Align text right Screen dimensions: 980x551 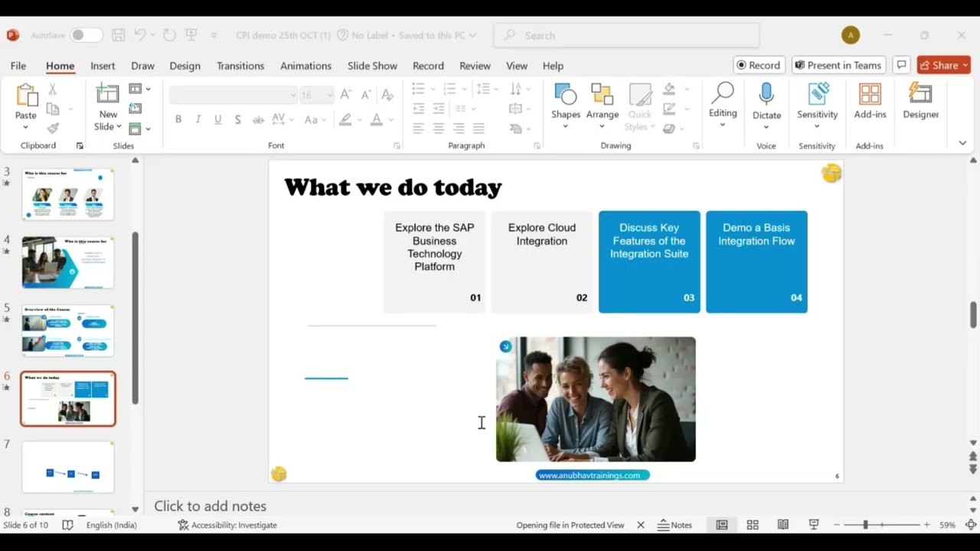[x=459, y=129]
